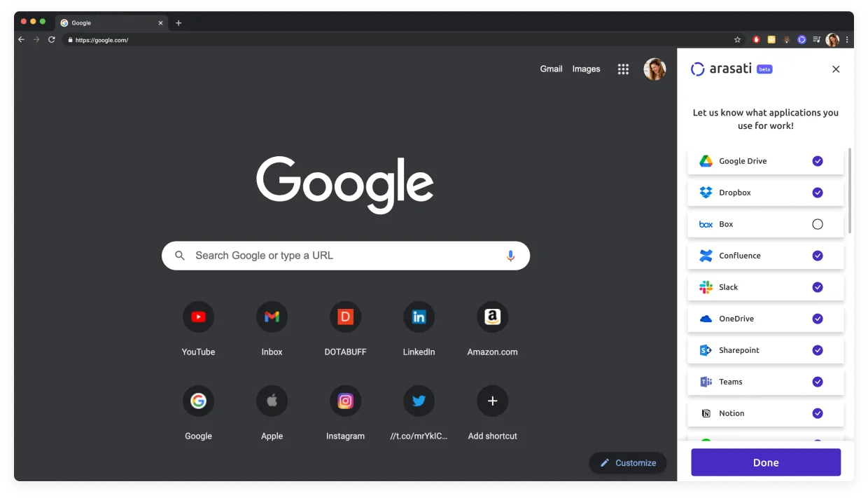Open the Google apps grid

coord(623,69)
